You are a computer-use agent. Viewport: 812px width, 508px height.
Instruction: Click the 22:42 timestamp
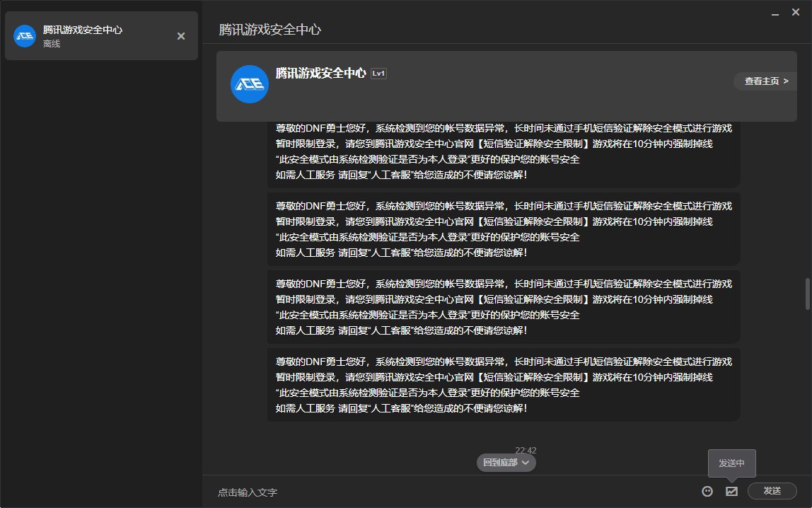click(x=526, y=450)
